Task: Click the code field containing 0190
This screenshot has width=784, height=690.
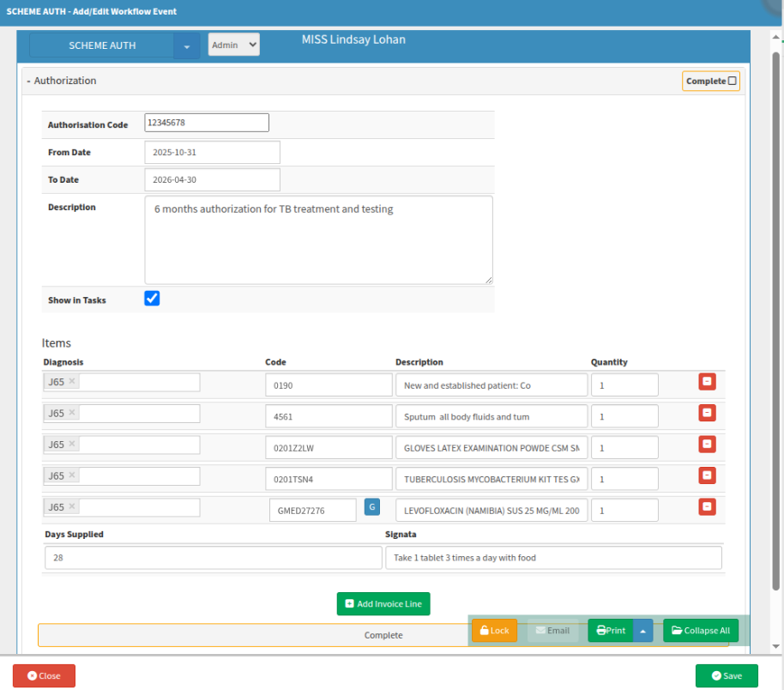Action: [329, 385]
